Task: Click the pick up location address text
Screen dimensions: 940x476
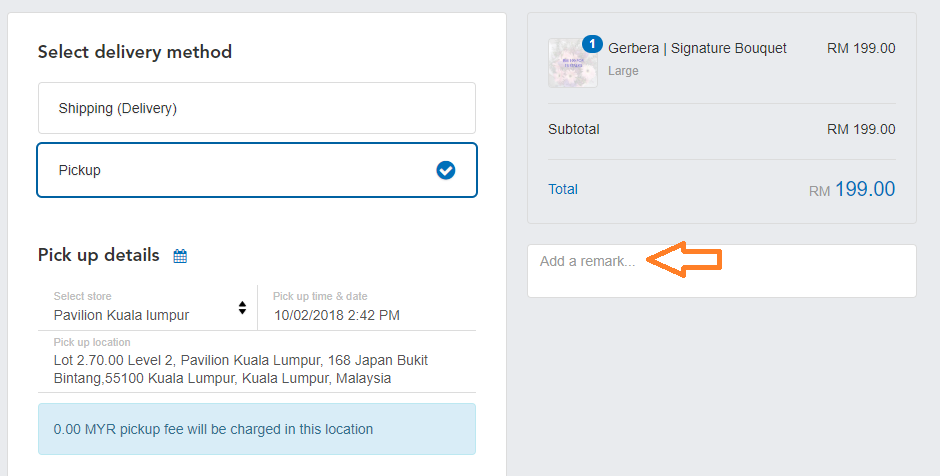Action: point(241,369)
